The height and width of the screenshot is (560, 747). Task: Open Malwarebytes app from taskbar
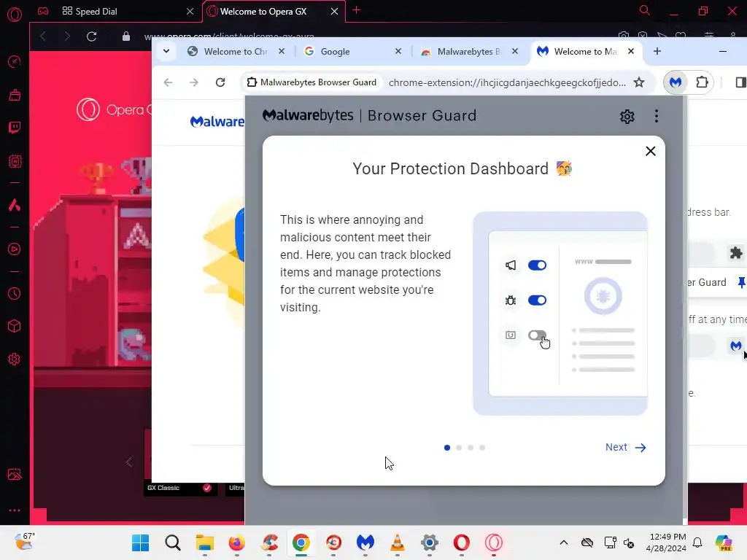[365, 542]
